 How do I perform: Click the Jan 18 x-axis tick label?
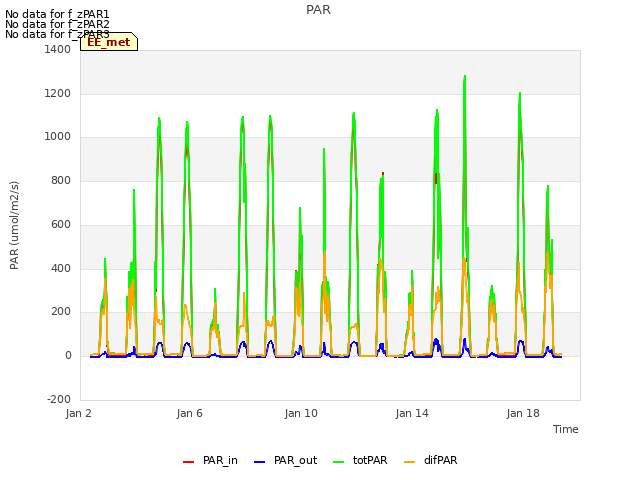[x=523, y=413]
